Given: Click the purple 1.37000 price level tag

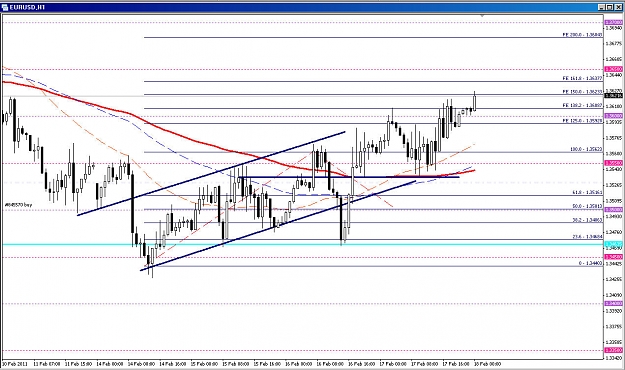Looking at the screenshot, I should pyautogui.click(x=613, y=23).
